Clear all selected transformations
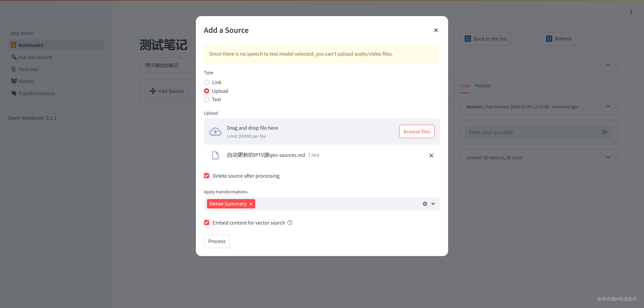Image resolution: width=644 pixels, height=308 pixels. click(425, 204)
